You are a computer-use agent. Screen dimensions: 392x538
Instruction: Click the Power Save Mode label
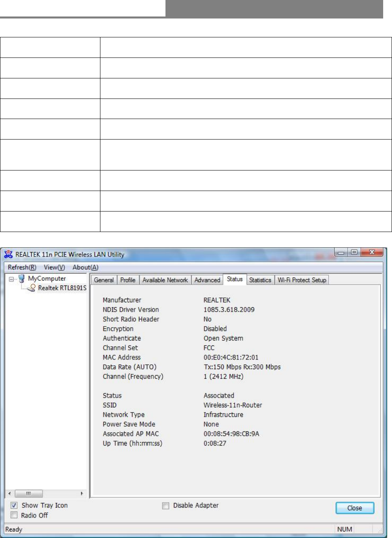point(129,424)
